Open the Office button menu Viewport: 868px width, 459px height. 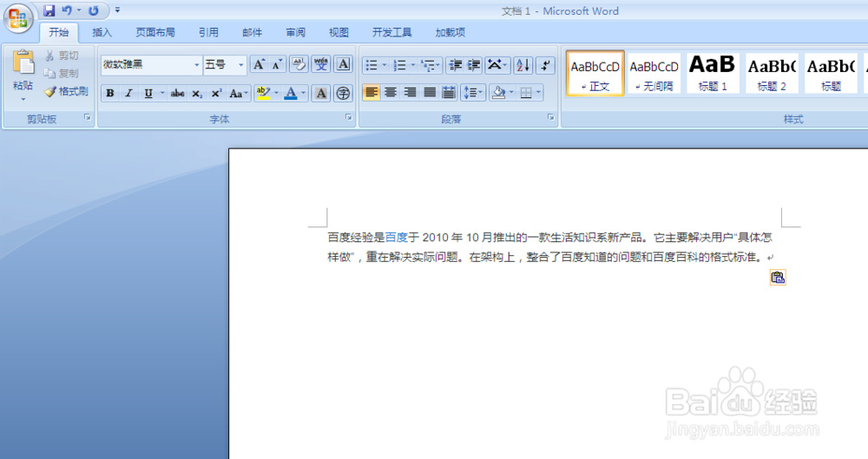17,19
